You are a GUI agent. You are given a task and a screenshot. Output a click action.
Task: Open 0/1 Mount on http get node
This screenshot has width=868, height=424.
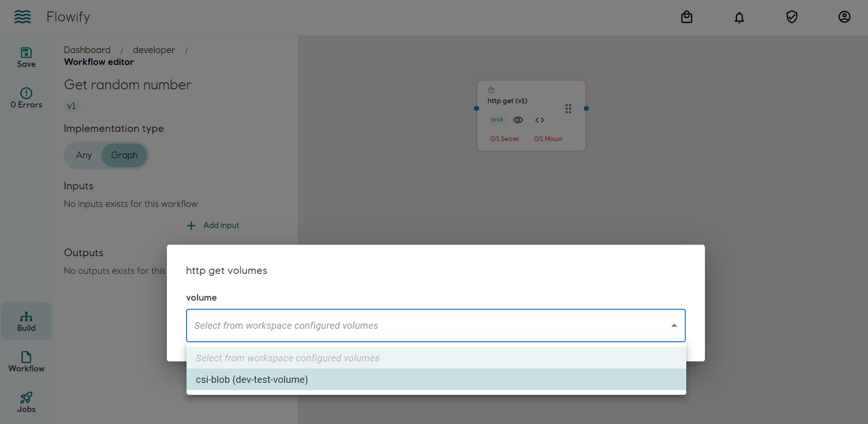click(x=548, y=139)
